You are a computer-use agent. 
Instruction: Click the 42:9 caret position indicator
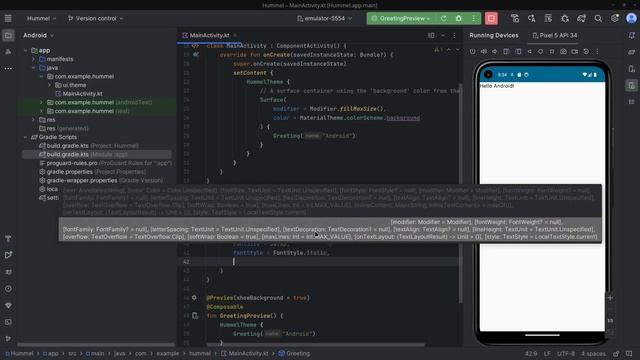(531, 353)
